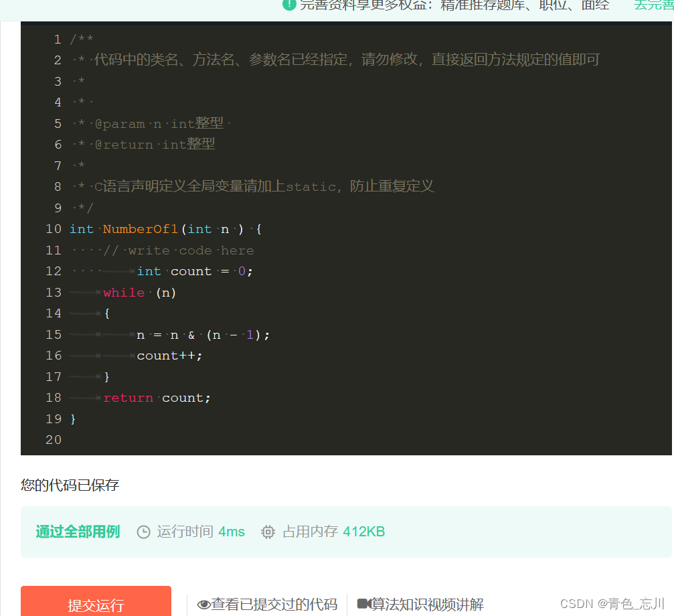
Task: Click the green exclamation icon in top banner
Action: click(x=289, y=5)
